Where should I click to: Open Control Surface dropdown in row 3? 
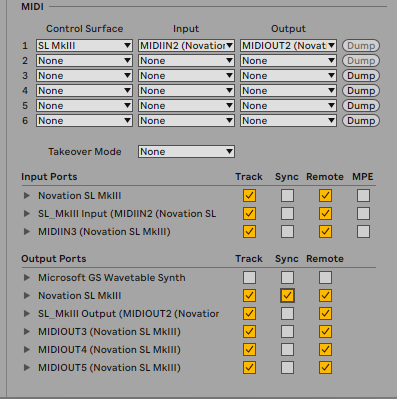pos(84,76)
